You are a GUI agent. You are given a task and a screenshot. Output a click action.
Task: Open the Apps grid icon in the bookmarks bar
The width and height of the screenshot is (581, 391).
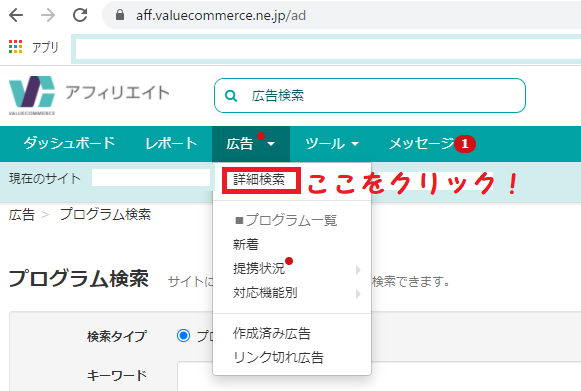click(x=15, y=47)
